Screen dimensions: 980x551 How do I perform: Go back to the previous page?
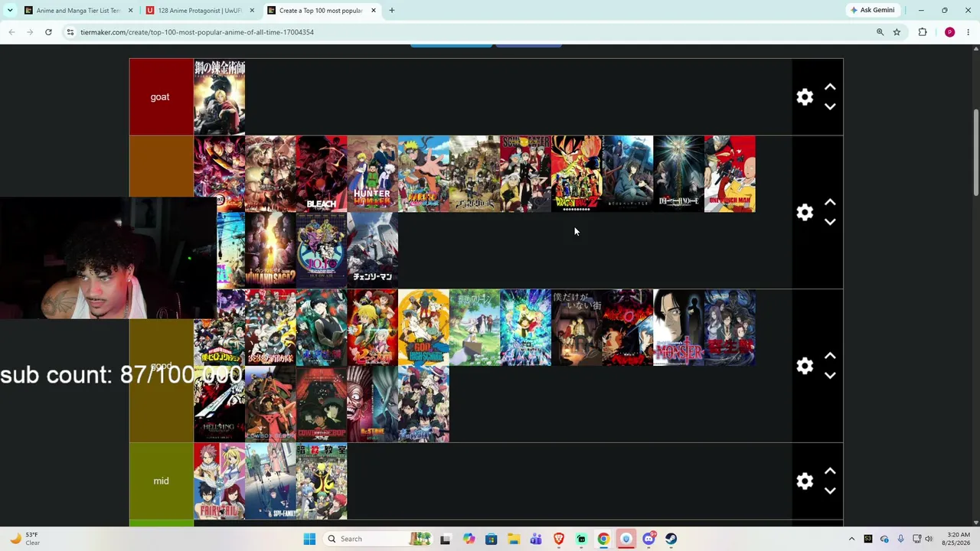pos(11,32)
